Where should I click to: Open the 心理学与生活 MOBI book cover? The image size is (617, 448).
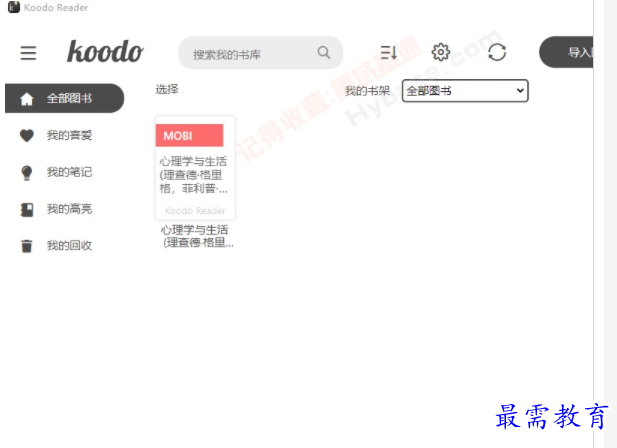[x=195, y=168]
